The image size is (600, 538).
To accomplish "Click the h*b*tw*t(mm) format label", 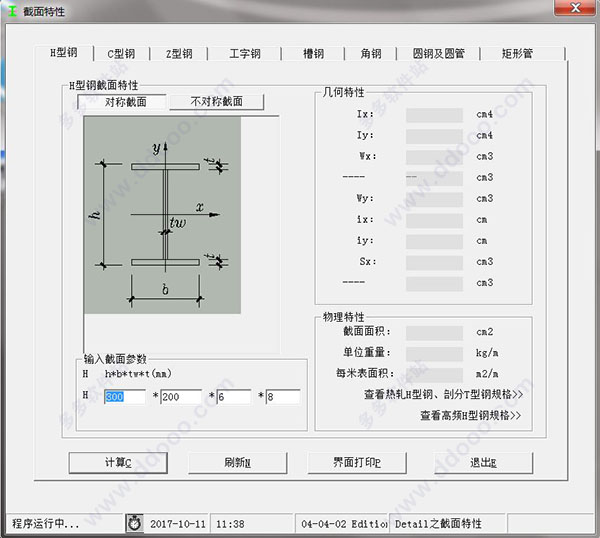I will coord(138,374).
